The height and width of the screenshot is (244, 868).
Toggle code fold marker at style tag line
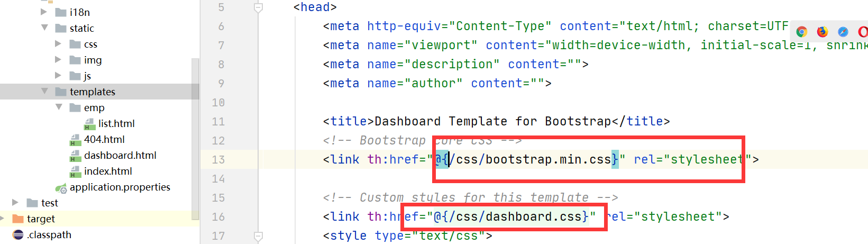[x=258, y=236]
